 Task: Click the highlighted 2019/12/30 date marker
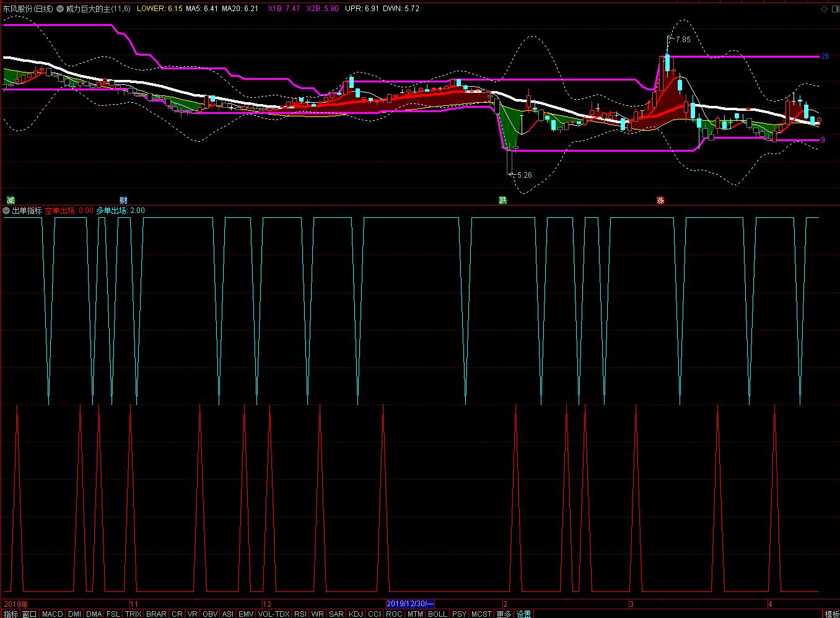(x=410, y=604)
